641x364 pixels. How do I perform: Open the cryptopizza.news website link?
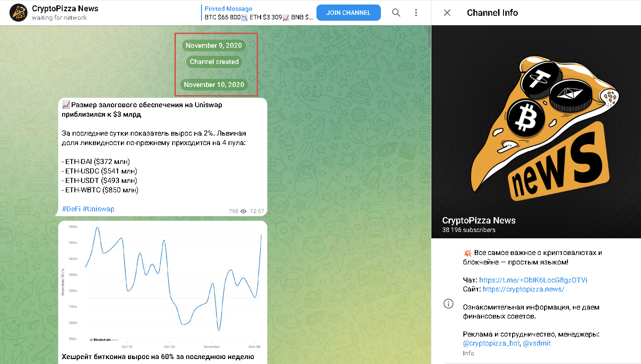tap(523, 289)
